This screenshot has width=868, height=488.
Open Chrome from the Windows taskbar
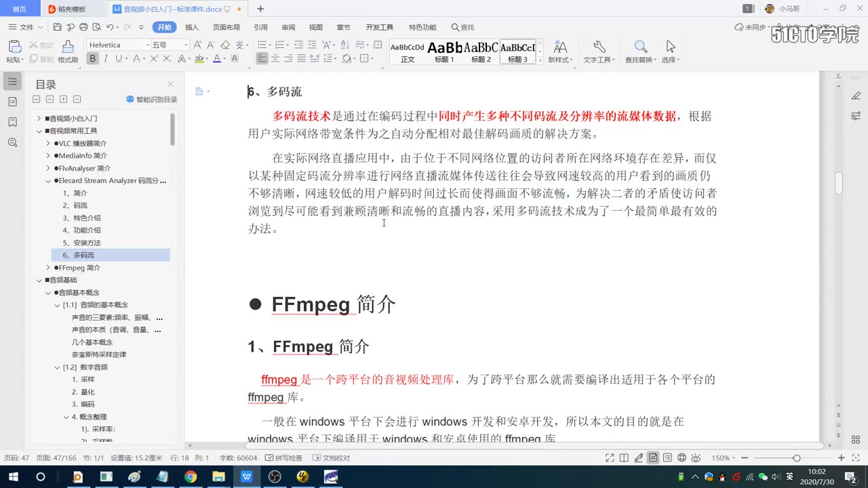191,476
